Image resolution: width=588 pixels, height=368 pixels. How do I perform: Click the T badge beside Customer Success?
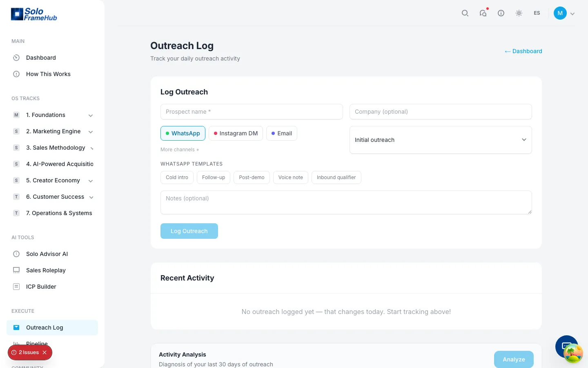point(16,197)
